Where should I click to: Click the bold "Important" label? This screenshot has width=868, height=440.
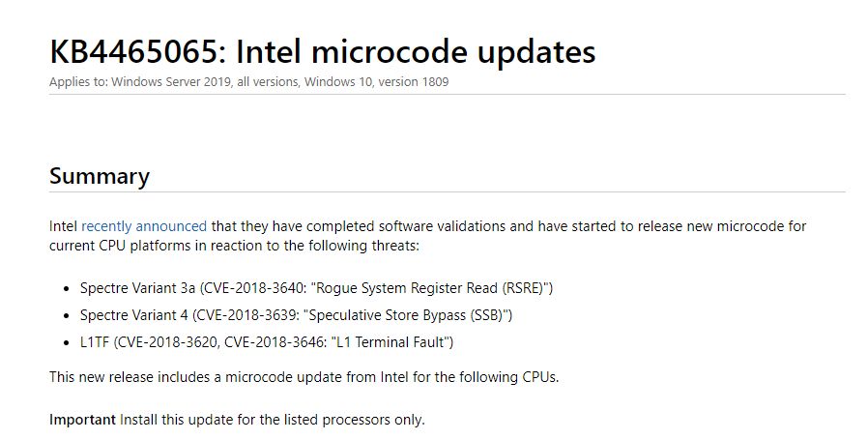pyautogui.click(x=82, y=420)
